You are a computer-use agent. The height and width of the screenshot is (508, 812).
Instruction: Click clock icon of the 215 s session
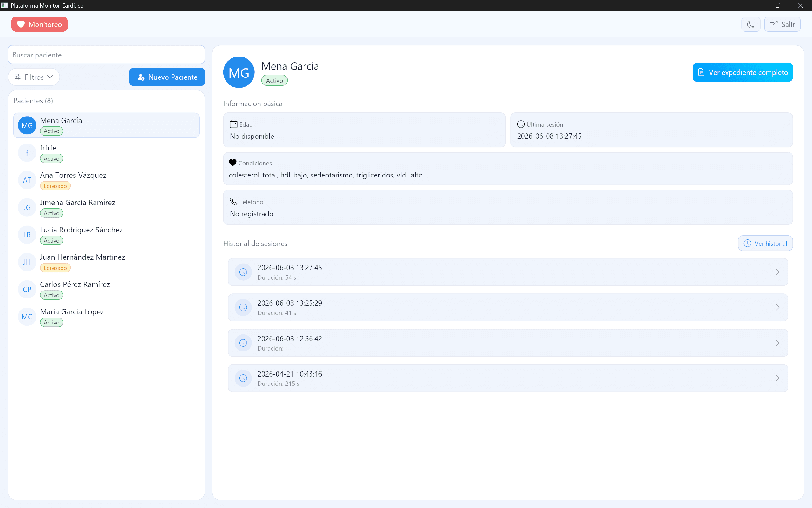pyautogui.click(x=243, y=378)
